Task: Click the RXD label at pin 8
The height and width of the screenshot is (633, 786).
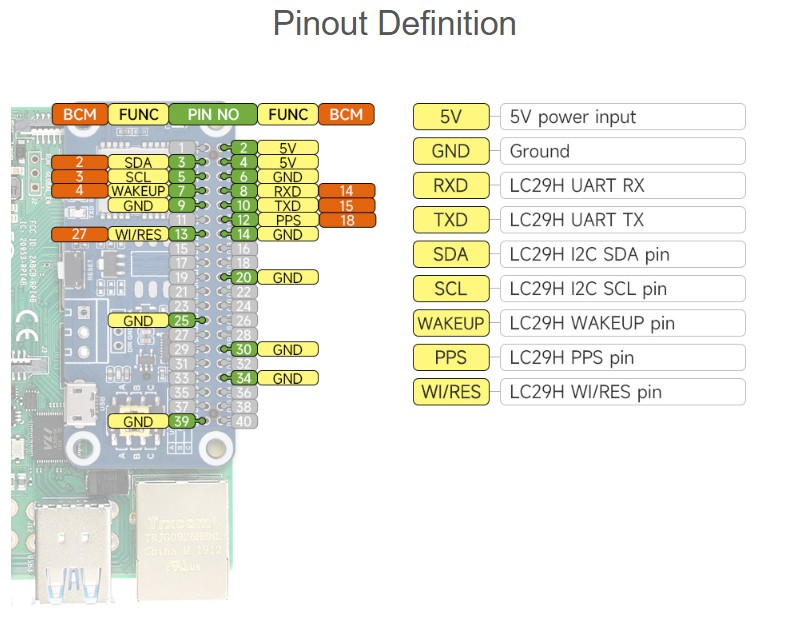Action: [288, 191]
